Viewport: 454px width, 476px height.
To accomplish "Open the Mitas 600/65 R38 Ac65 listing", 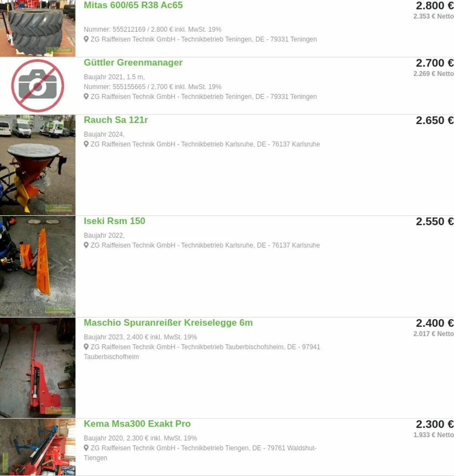I will [133, 5].
